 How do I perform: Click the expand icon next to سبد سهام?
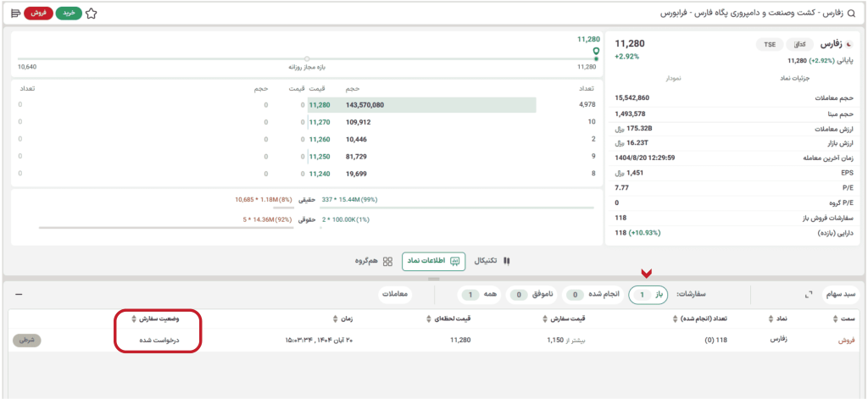tap(808, 295)
